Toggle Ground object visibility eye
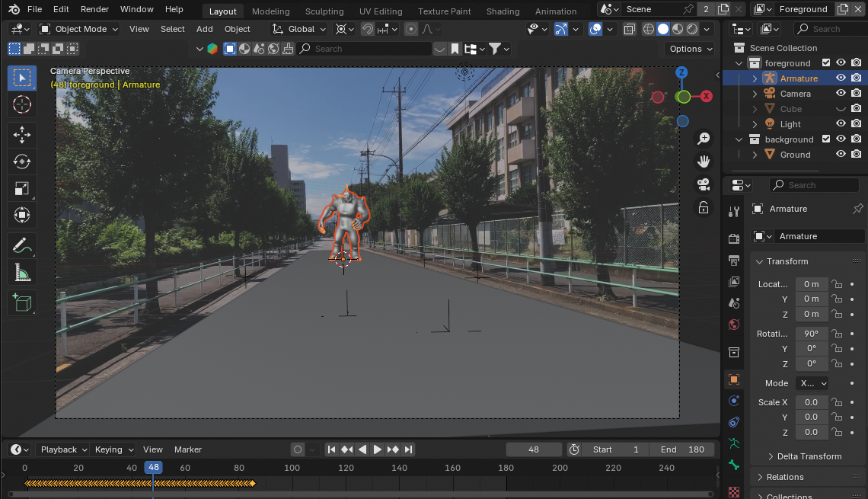Image resolution: width=868 pixels, height=499 pixels. coord(841,154)
